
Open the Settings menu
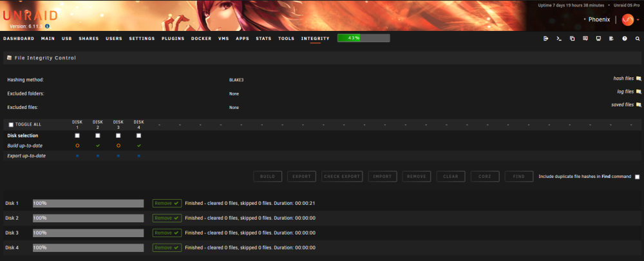tap(142, 38)
